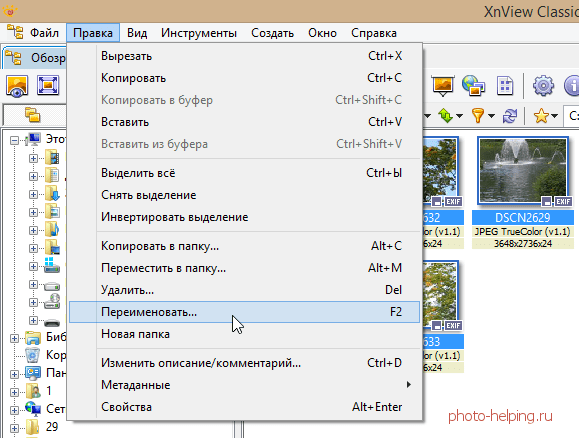Choose Копировать (Ctrl+C) menu entry
This screenshot has width=579, height=438.
pyautogui.click(x=244, y=78)
